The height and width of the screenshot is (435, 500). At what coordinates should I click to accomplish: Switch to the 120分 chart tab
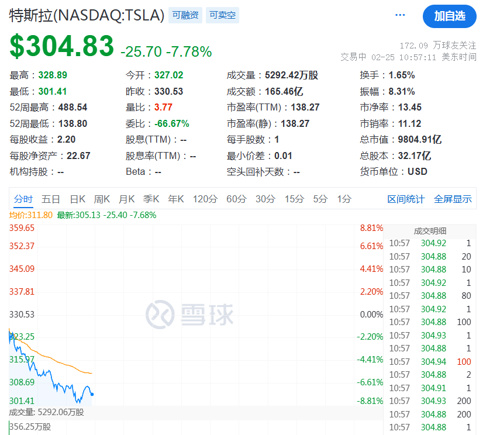205,199
